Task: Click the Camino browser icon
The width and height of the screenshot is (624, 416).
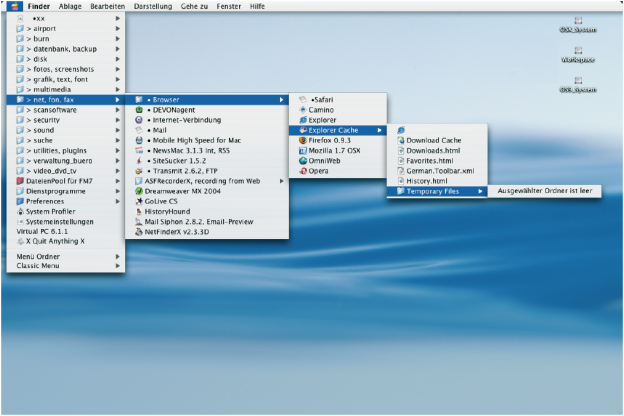Action: (x=303, y=110)
